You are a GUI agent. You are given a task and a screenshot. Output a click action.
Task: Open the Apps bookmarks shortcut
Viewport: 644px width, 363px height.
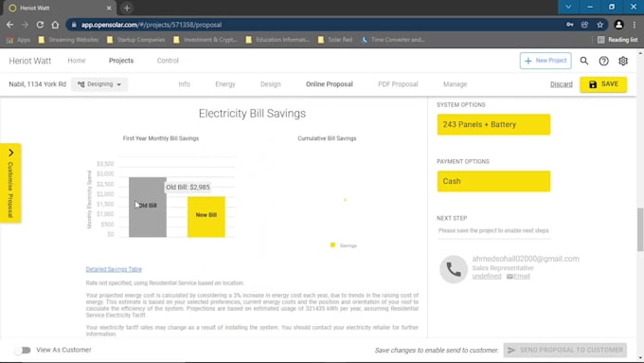(x=19, y=40)
